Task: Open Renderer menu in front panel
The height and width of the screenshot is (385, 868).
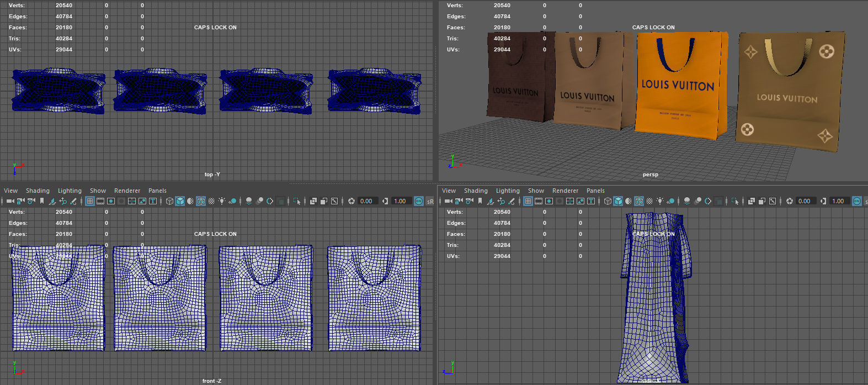Action: pos(127,191)
